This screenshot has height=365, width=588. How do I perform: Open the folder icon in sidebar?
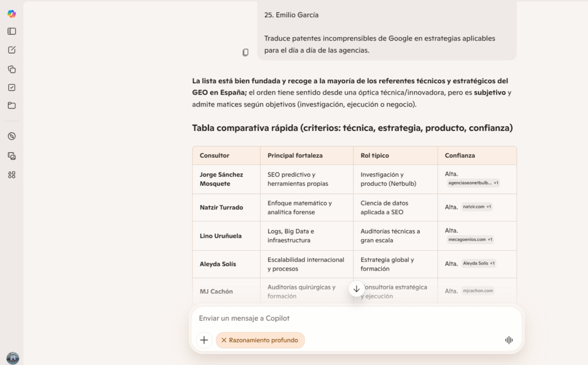[11, 105]
